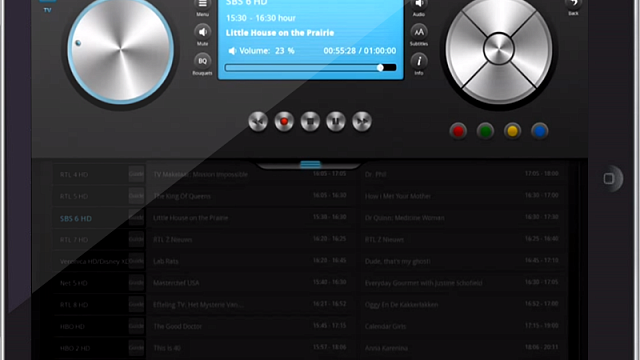Rewind with the double-left-arrow transport button

click(x=258, y=122)
